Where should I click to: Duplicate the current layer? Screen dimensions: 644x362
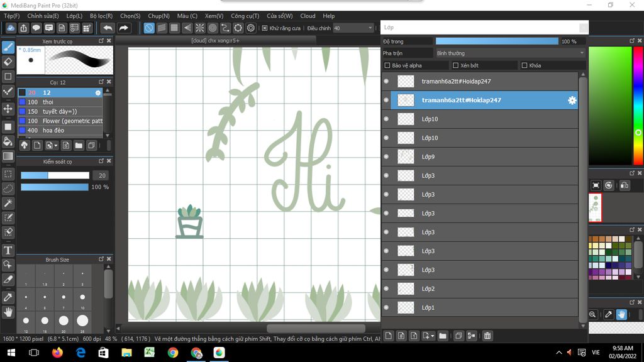point(458,336)
